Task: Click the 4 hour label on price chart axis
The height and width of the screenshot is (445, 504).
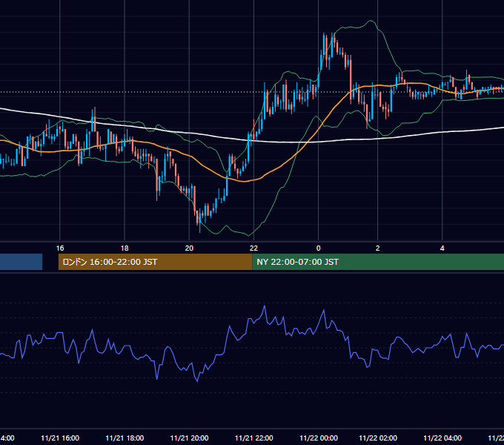Action: point(442,248)
